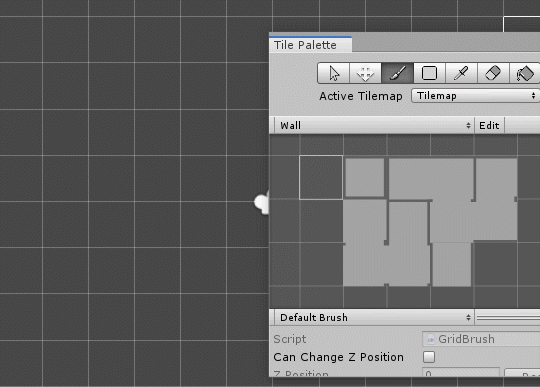Toggle Can Change Z Position checkbox
This screenshot has width=540, height=387.
click(x=429, y=357)
